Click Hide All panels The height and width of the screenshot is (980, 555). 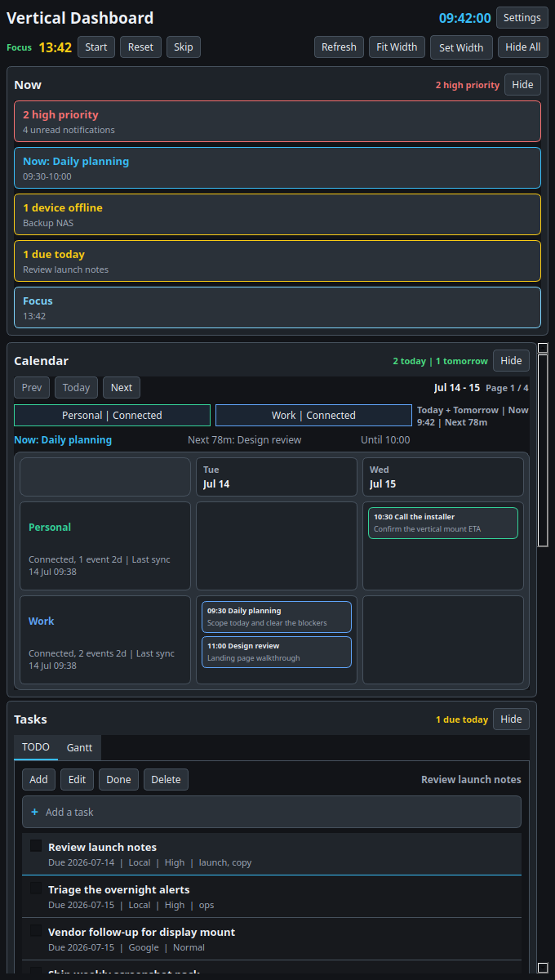click(523, 47)
